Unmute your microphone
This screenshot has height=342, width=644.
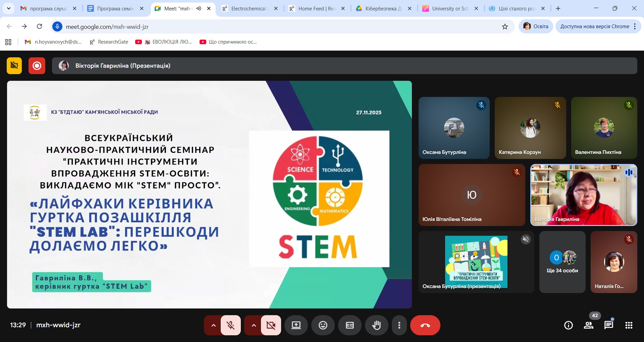click(230, 325)
